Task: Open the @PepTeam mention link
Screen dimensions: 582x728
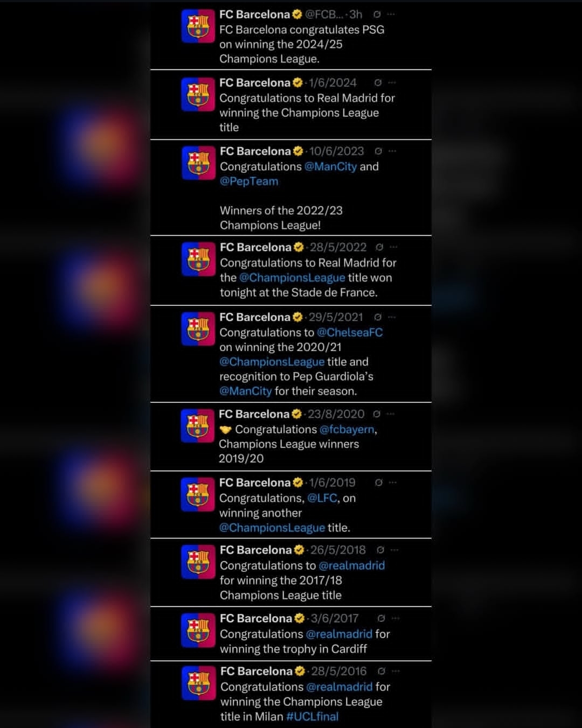Action: click(249, 181)
